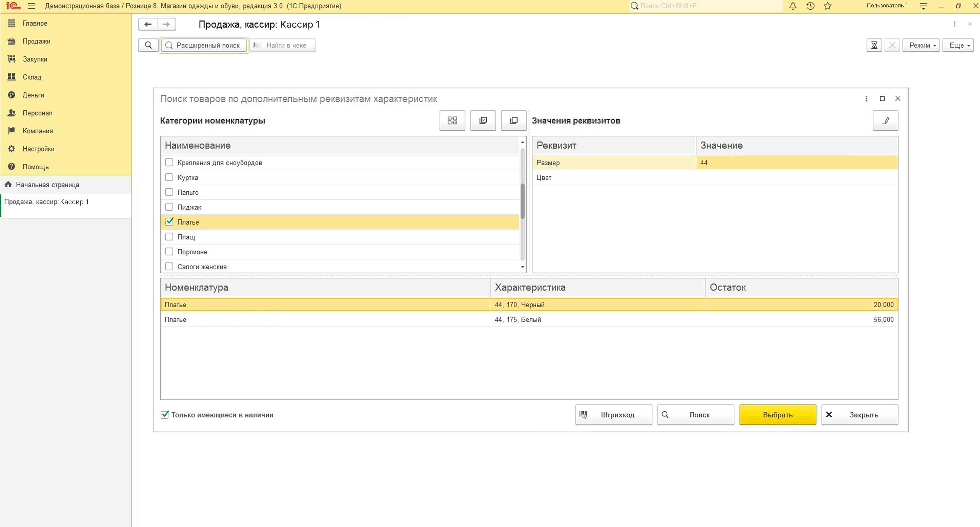Click category list scroll-up arrow
Image resolution: width=980 pixels, height=527 pixels.
coord(522,142)
